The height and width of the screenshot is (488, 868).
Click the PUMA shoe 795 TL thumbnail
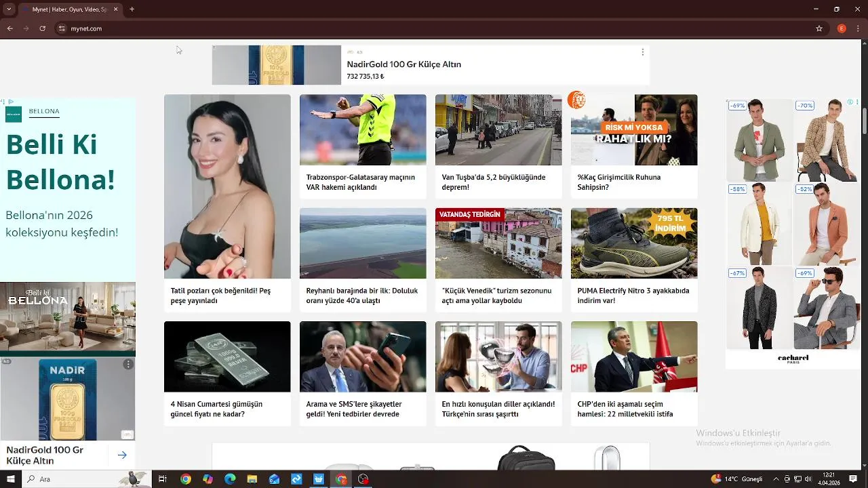click(634, 243)
